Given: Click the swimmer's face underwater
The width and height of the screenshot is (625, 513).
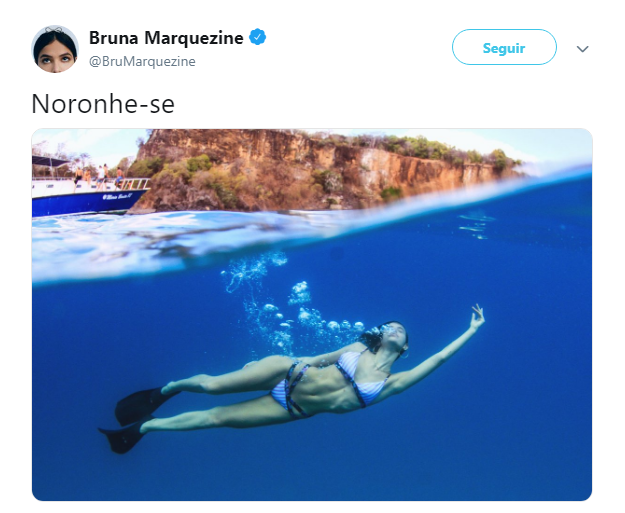Looking at the screenshot, I should [394, 335].
